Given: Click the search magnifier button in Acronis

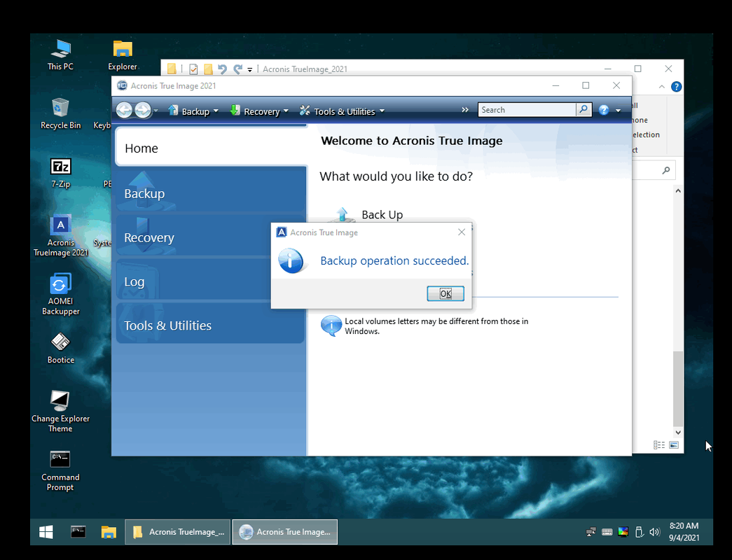Looking at the screenshot, I should (x=583, y=110).
